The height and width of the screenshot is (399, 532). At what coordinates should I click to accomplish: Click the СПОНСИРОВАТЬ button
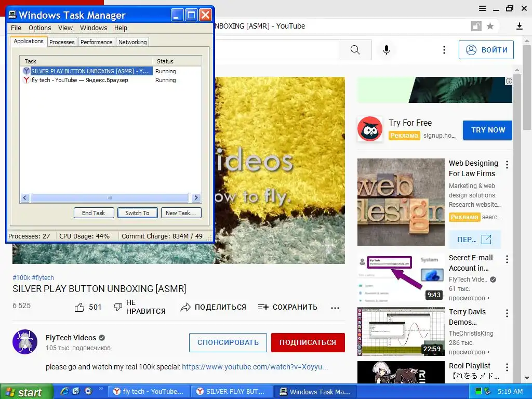[228, 343]
